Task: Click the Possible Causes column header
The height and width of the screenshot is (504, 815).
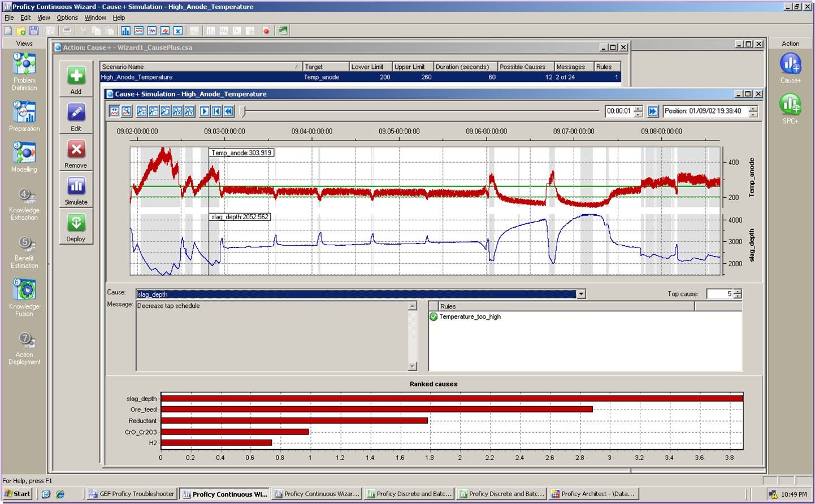Action: click(x=525, y=67)
